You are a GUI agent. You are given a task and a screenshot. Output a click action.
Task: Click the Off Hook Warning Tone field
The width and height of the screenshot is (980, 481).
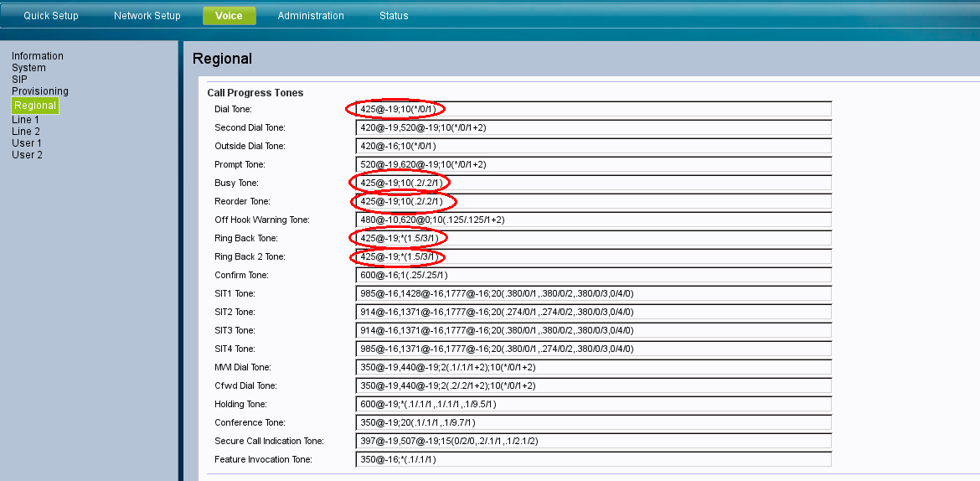tap(593, 220)
